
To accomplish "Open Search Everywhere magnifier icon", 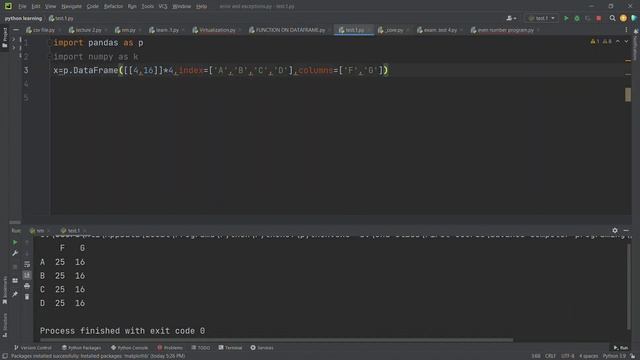I will (x=612, y=18).
